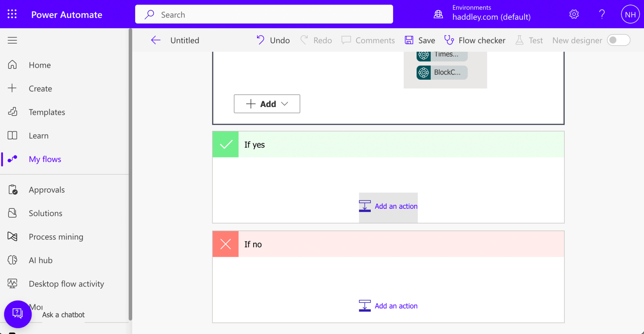Go back with the arrow beside Untitled
This screenshot has width=644, height=334.
point(156,40)
